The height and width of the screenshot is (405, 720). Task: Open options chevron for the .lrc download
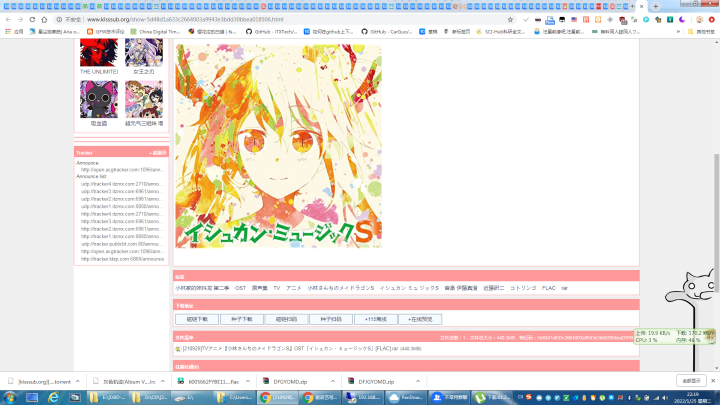pos(163,382)
